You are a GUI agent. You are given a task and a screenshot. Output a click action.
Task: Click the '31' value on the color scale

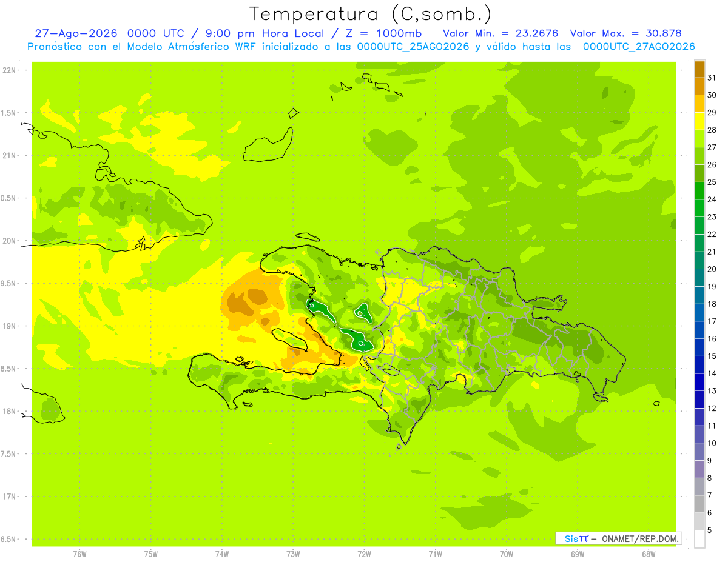712,78
